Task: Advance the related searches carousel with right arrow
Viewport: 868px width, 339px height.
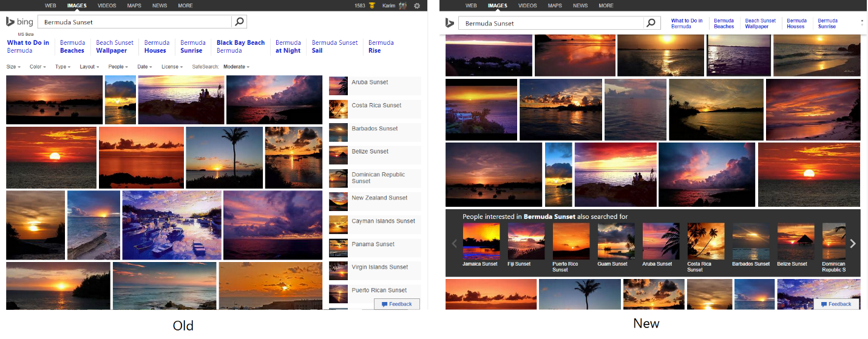Action: tap(852, 243)
